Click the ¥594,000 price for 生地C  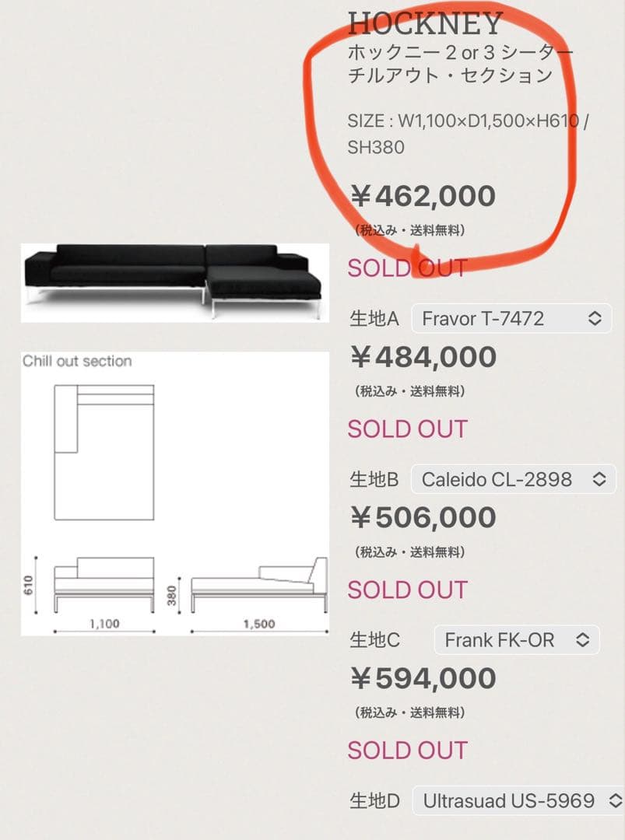tap(423, 679)
